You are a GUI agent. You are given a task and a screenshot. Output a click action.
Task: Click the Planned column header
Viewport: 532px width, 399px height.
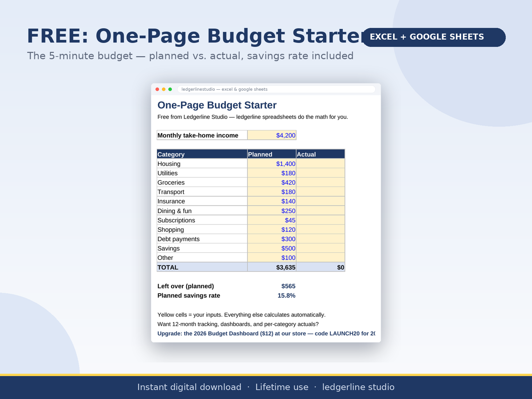click(x=272, y=154)
